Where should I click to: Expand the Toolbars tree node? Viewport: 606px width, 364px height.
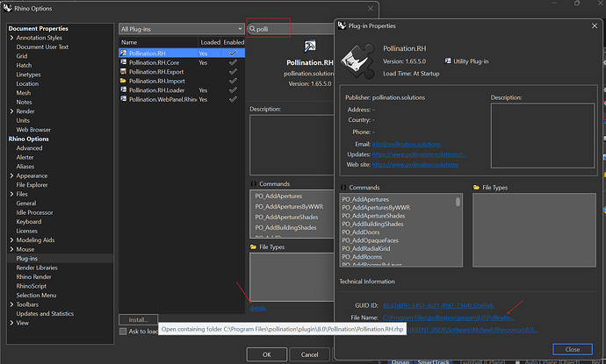(x=11, y=304)
